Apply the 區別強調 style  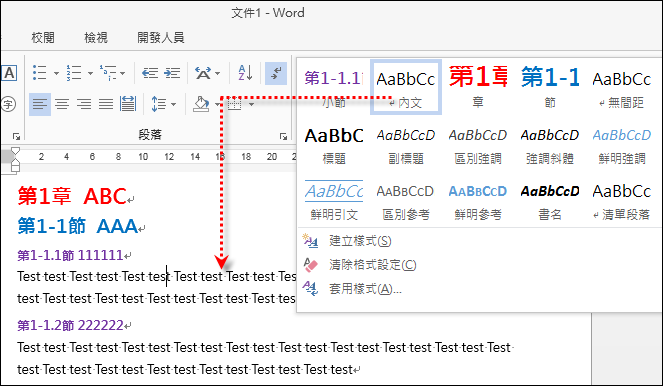click(478, 145)
